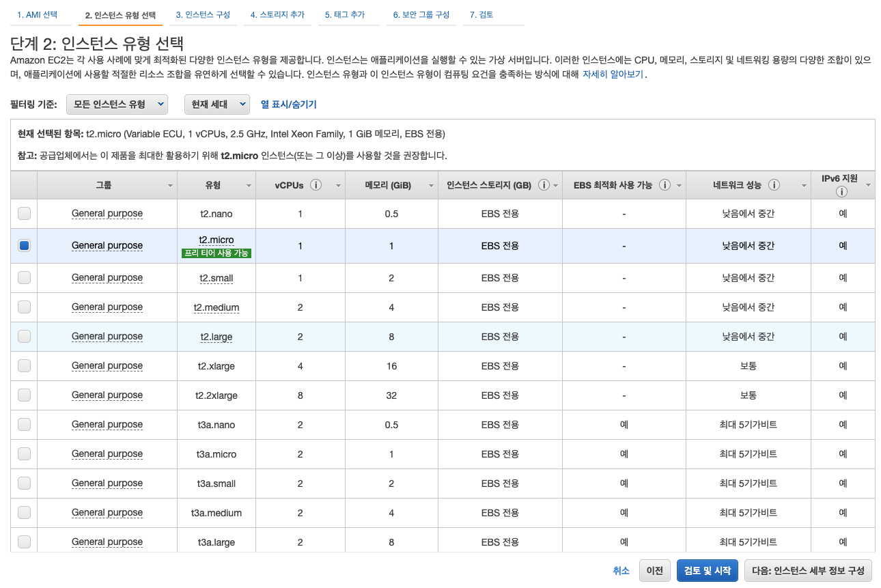Open the 모든 인스턴스 유형 filter dropdown
This screenshot has width=881, height=588.
[x=117, y=104]
